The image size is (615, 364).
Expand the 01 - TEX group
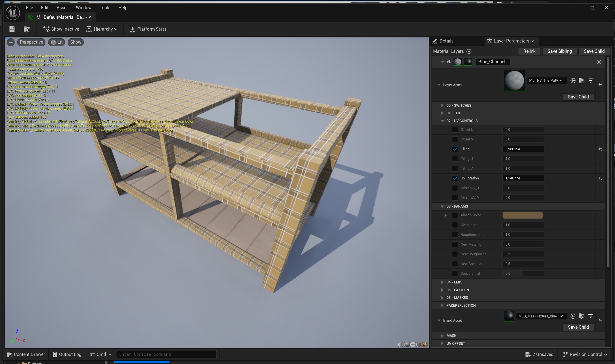pos(442,113)
